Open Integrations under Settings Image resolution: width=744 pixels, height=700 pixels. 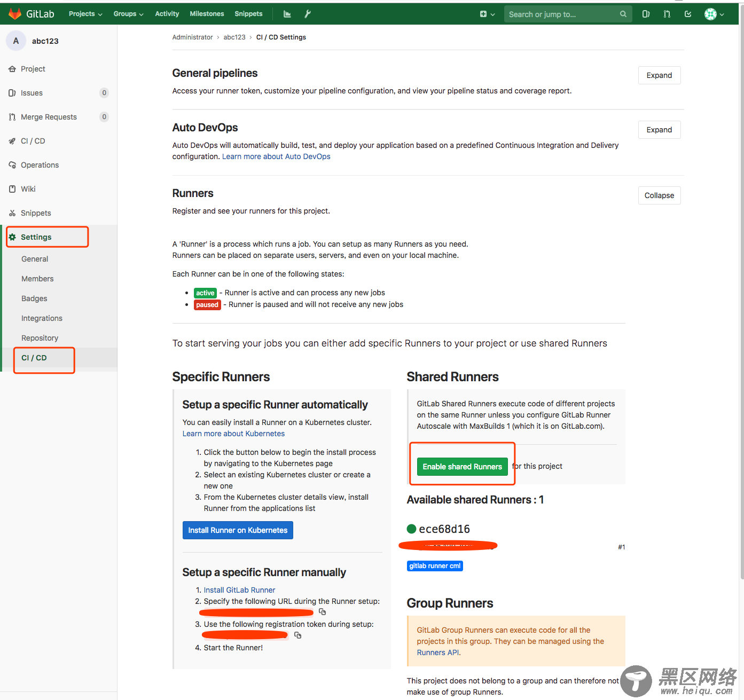pyautogui.click(x=42, y=318)
